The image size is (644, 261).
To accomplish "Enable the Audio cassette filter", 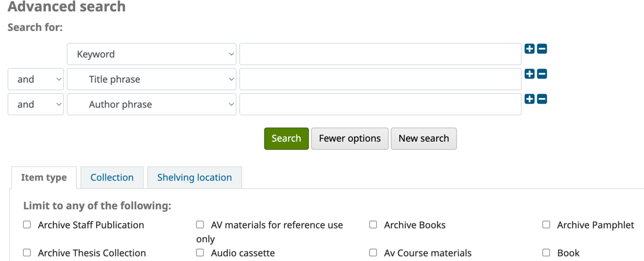I will pyautogui.click(x=200, y=253).
